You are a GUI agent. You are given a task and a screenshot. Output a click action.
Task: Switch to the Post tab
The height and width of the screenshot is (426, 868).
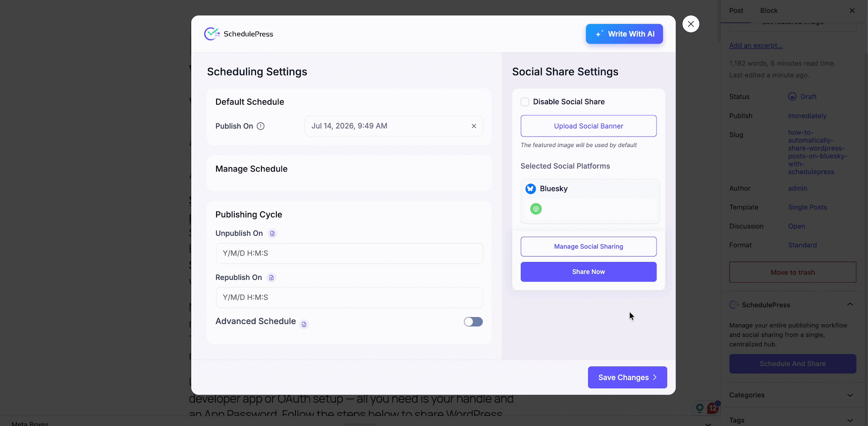(736, 11)
